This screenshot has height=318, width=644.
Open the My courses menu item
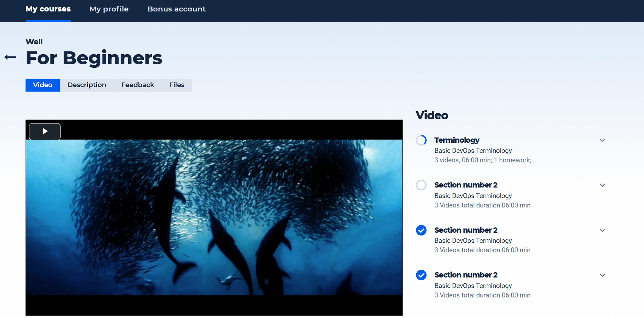click(48, 9)
